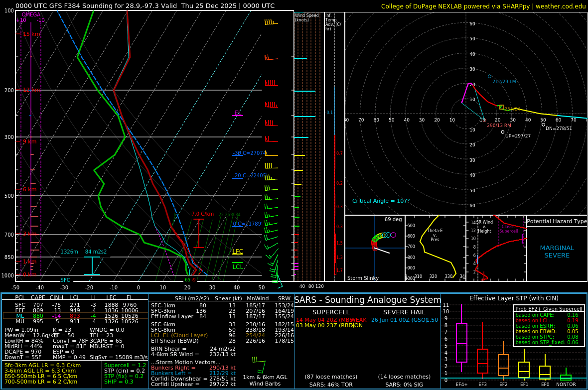Click the '212/29 LM' hodograph marker
Image resolution: width=588 pixels, height=390 pixels.
504,81
